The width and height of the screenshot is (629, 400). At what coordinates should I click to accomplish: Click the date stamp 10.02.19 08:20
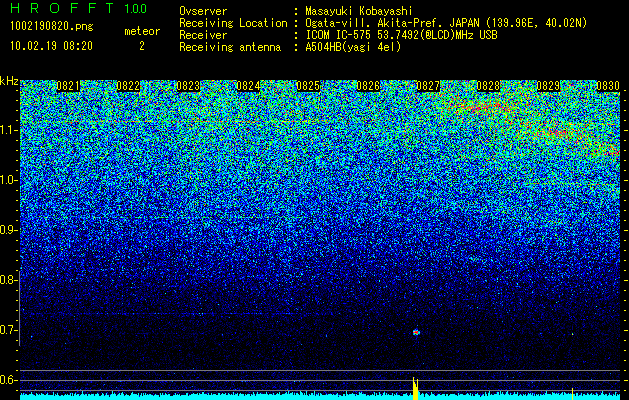(x=51, y=46)
